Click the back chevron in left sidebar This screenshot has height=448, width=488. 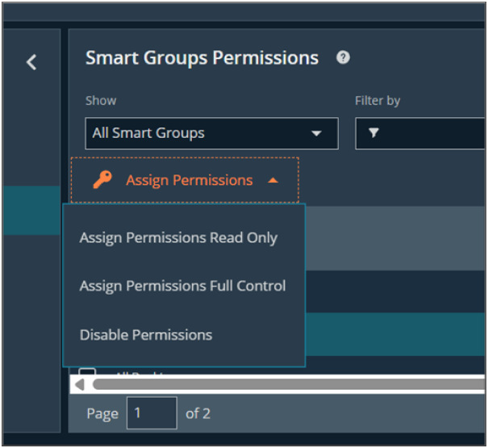click(x=31, y=62)
